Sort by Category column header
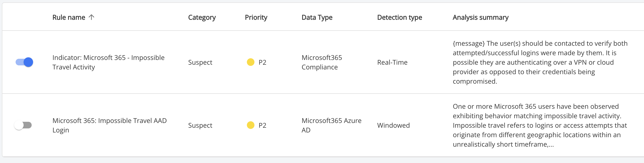 [x=202, y=17]
